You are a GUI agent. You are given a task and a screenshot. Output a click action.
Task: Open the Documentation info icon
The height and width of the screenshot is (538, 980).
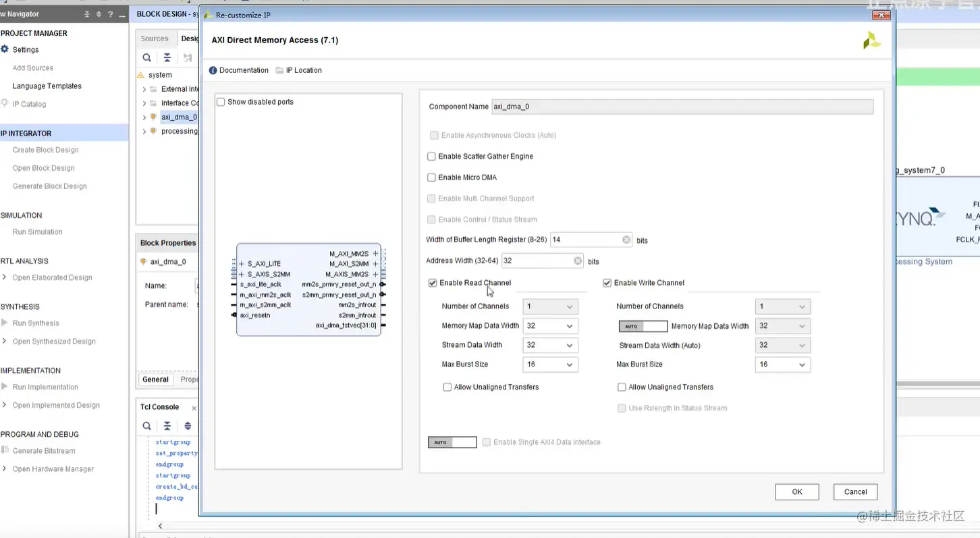213,70
